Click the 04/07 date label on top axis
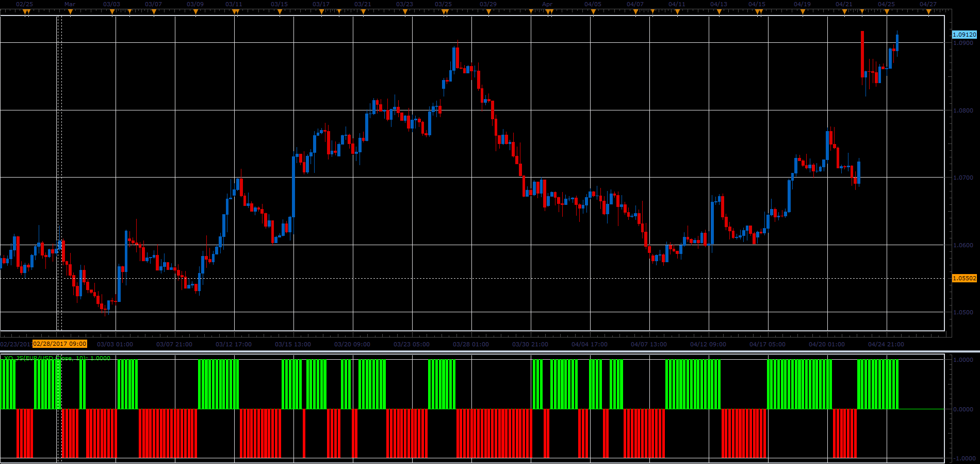This screenshot has height=464, width=980. tap(635, 4)
